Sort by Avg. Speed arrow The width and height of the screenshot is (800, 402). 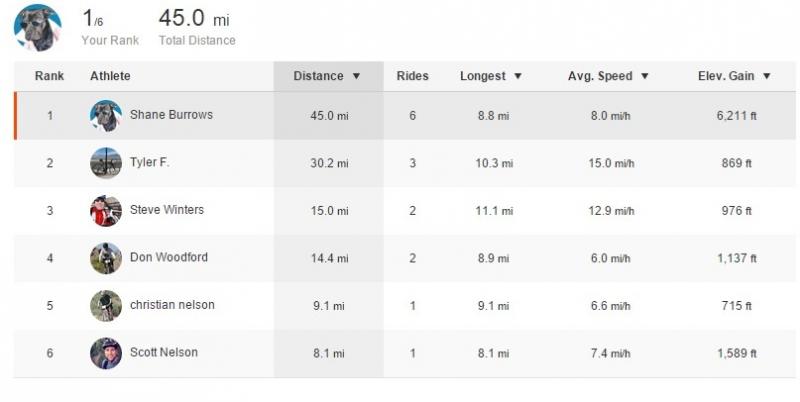644,77
